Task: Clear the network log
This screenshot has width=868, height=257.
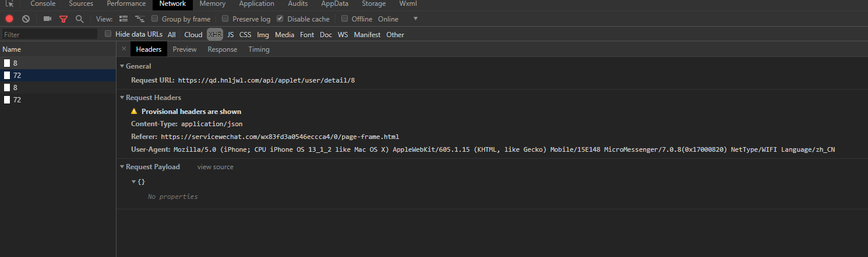Action: point(26,19)
